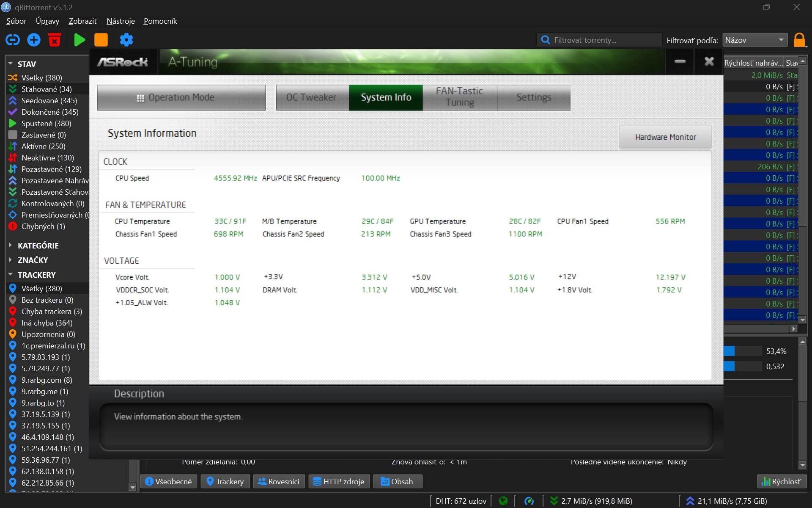This screenshot has width=812, height=508.
Task: Click the Hardware Monitor button
Action: tap(665, 137)
